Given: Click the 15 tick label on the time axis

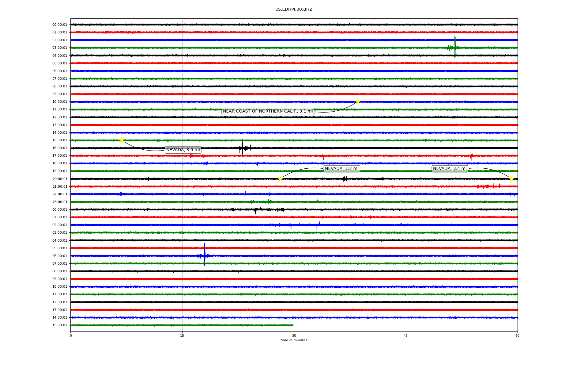Looking at the screenshot, I should click(182, 335).
